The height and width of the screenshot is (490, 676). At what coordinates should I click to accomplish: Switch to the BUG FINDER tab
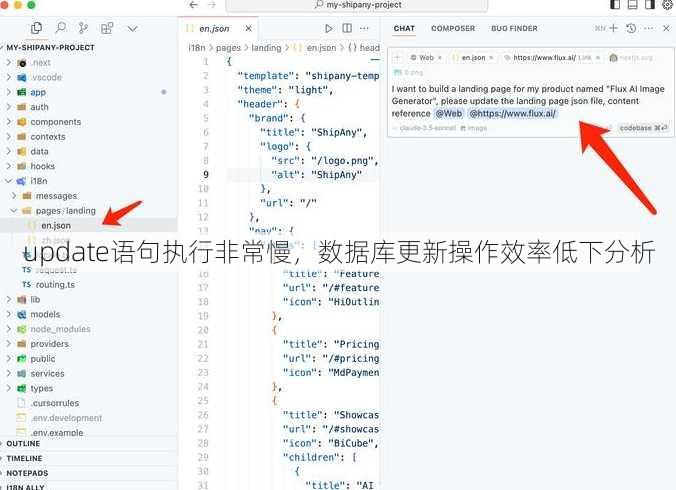pyautogui.click(x=514, y=28)
